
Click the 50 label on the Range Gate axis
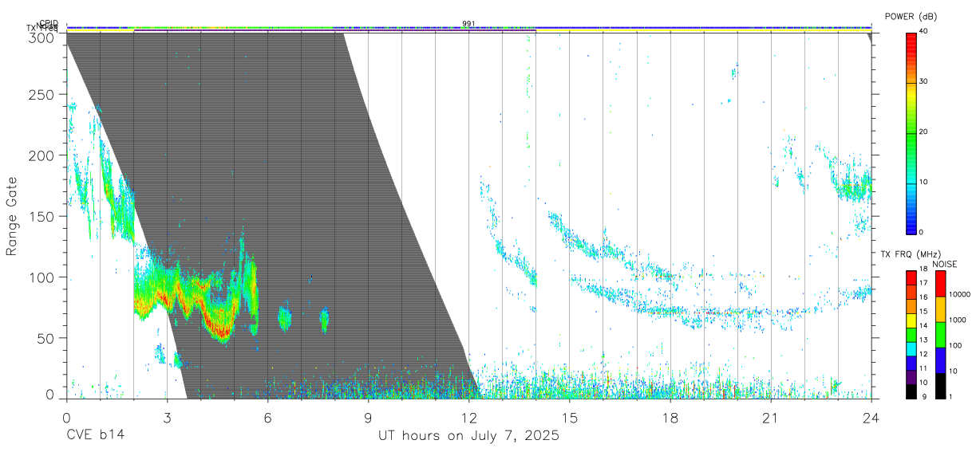(x=47, y=338)
